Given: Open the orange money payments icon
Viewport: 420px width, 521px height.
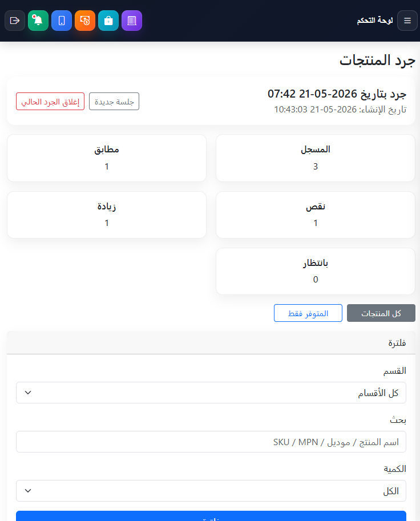Looking at the screenshot, I should pyautogui.click(x=85, y=21).
